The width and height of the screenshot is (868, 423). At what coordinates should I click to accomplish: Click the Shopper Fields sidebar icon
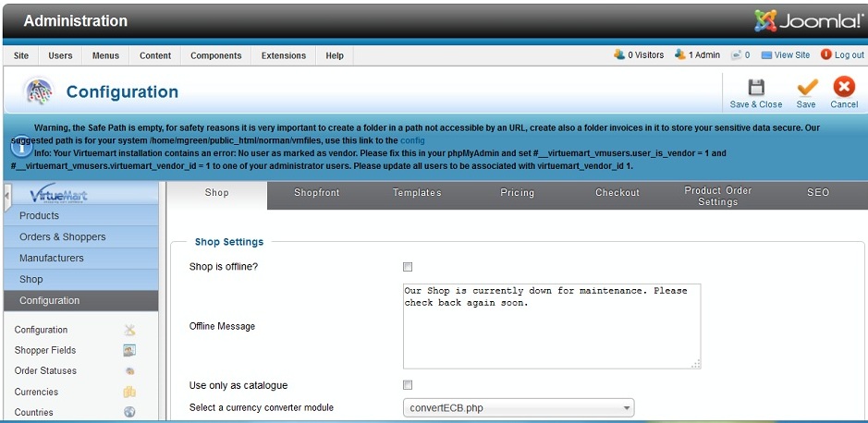click(x=129, y=350)
